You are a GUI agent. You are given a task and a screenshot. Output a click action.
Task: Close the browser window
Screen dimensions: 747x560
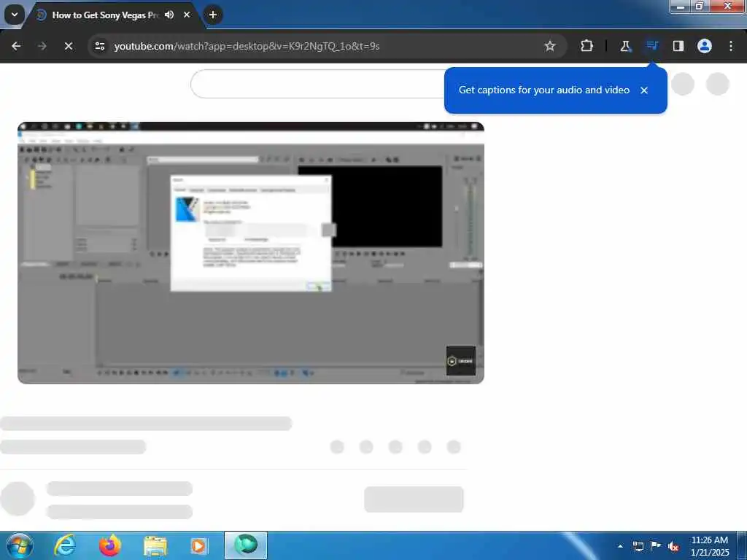point(728,6)
